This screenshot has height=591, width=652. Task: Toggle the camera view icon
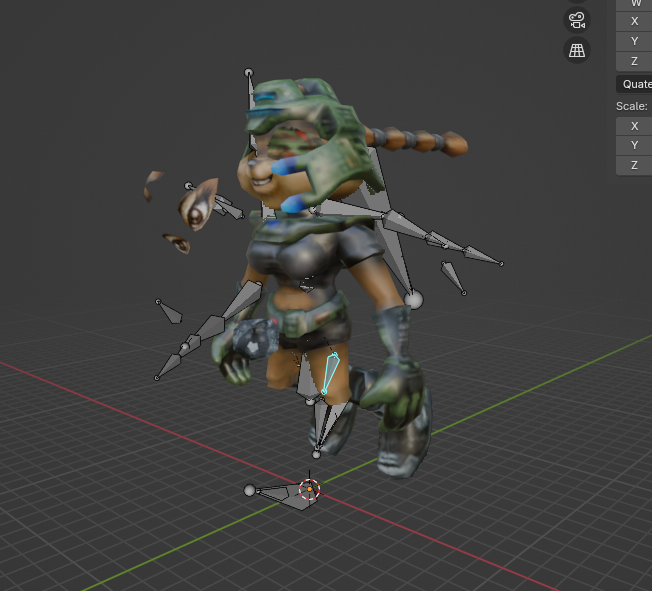pyautogui.click(x=577, y=20)
